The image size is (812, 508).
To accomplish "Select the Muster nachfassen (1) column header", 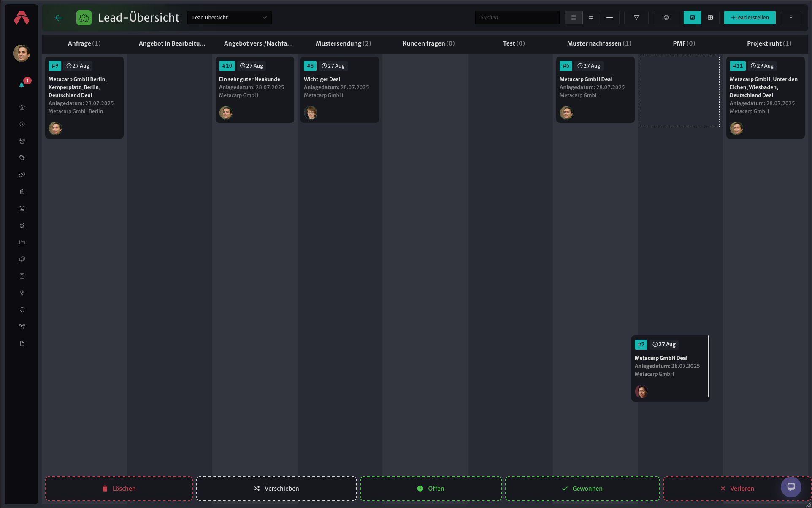I will pos(599,43).
